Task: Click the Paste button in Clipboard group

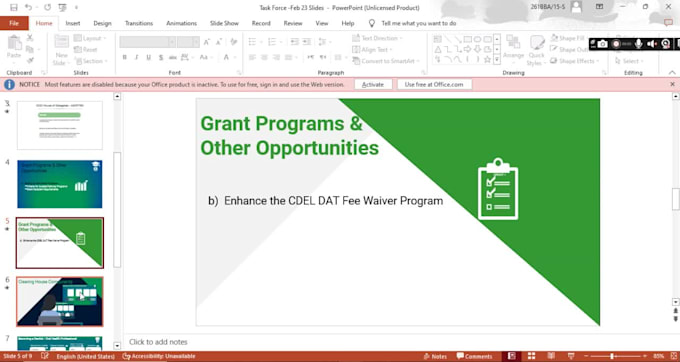Action: tap(14, 48)
